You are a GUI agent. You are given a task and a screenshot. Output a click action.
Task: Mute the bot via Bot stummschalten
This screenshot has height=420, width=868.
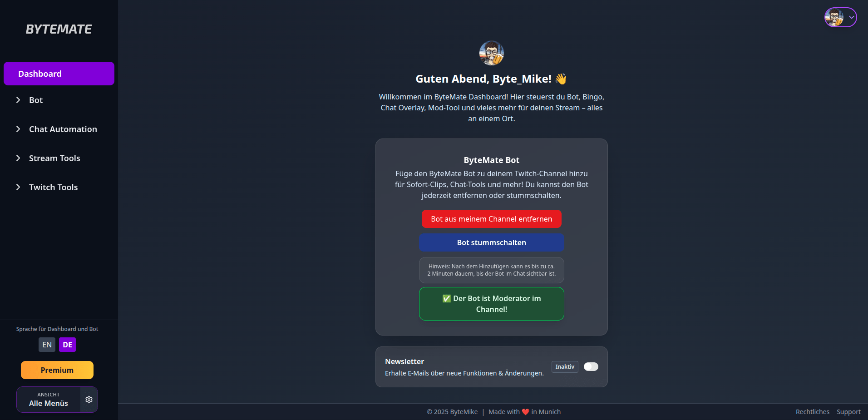[x=491, y=242]
